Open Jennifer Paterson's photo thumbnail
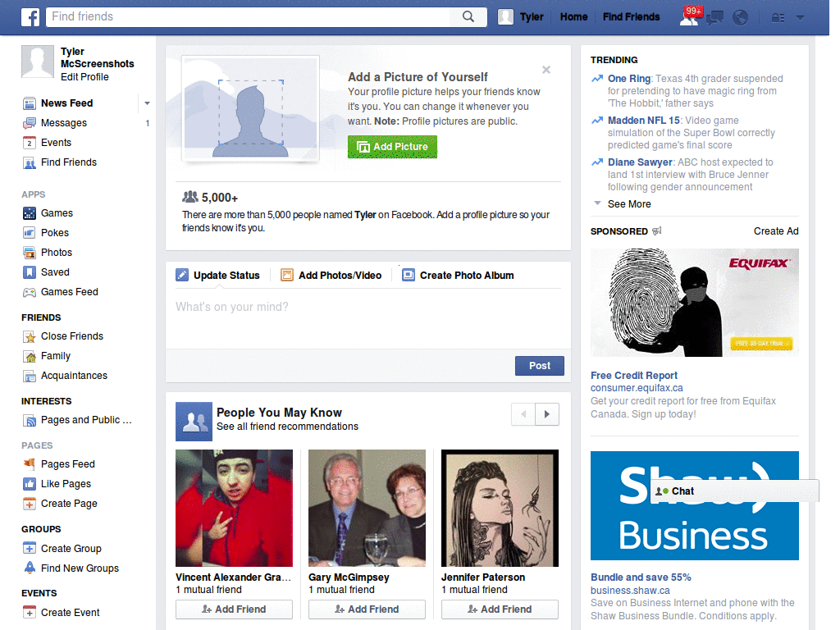Viewport: 840px width, 630px height. [500, 508]
